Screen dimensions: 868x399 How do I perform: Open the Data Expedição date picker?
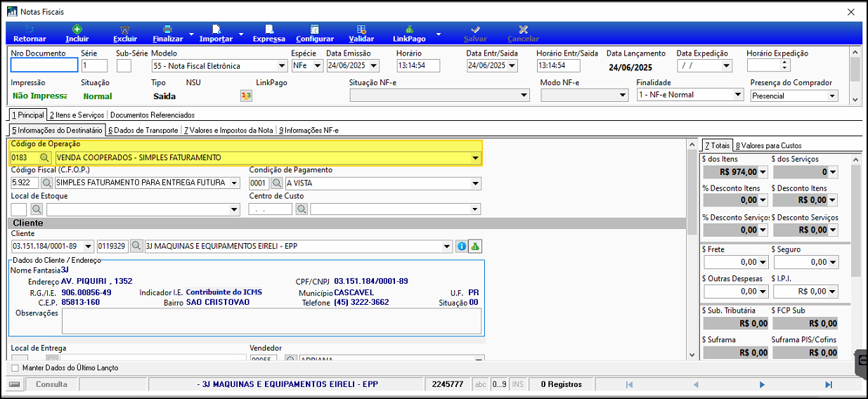pyautogui.click(x=727, y=65)
